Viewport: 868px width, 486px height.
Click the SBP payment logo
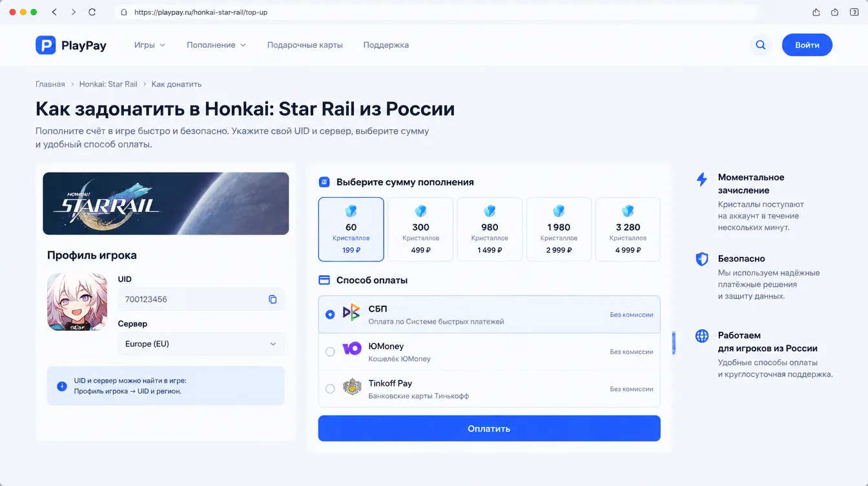point(351,313)
